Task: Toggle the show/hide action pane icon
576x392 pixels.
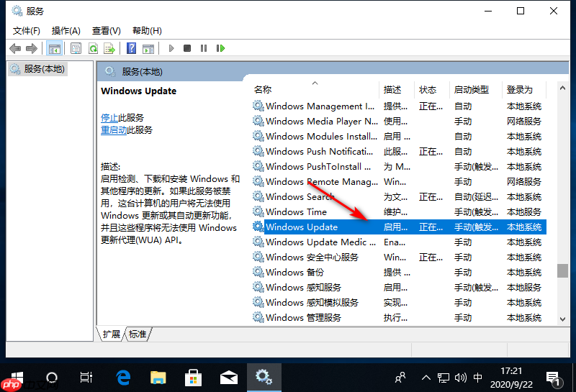Action: (x=148, y=48)
